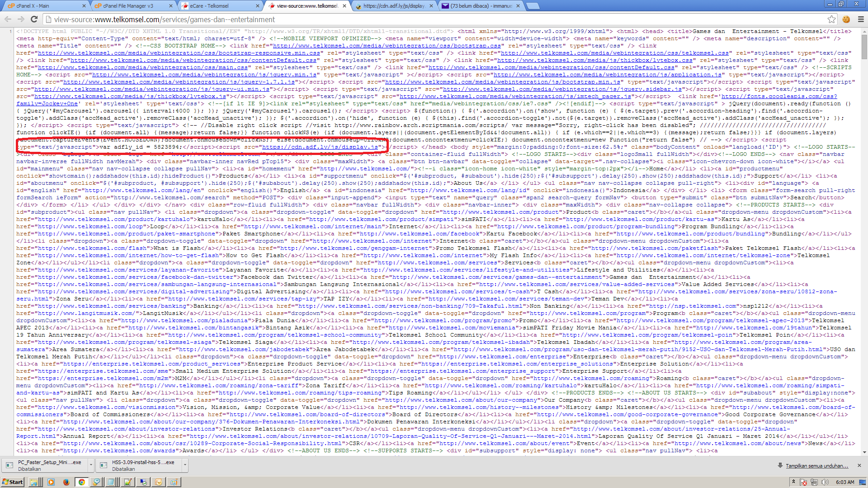This screenshot has width=868, height=488.
Task: Open a new tab with the new-tab button
Action: click(533, 6)
